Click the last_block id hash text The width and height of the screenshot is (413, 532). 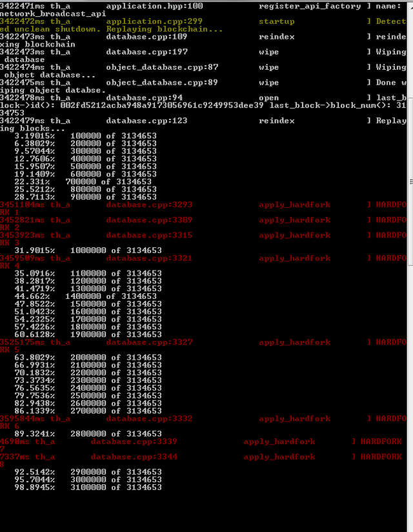click(x=162, y=105)
